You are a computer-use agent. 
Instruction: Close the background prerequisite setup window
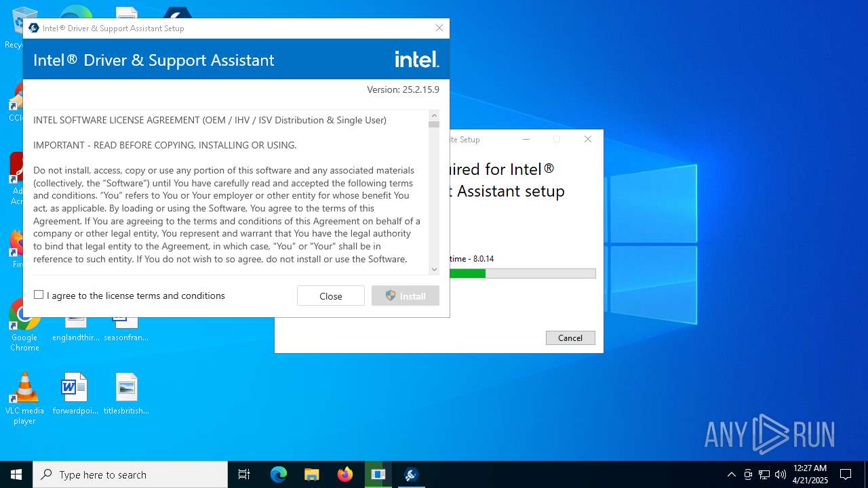(588, 139)
